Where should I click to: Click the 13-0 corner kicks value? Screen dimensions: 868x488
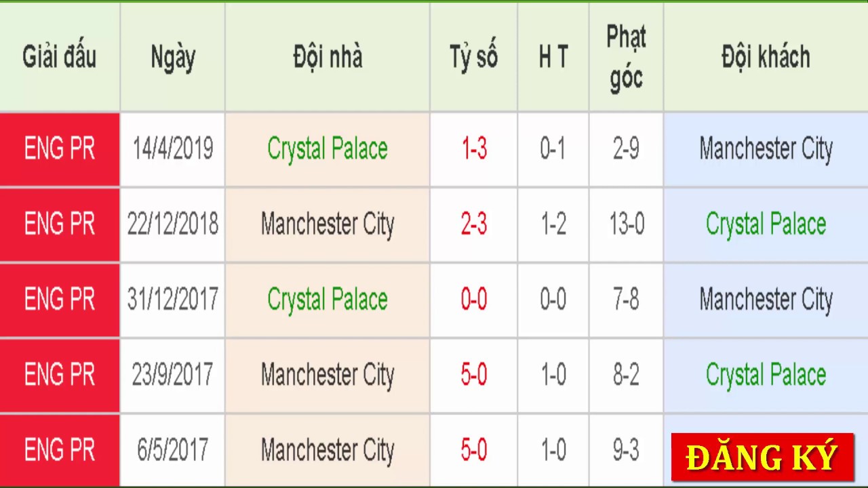click(x=626, y=224)
